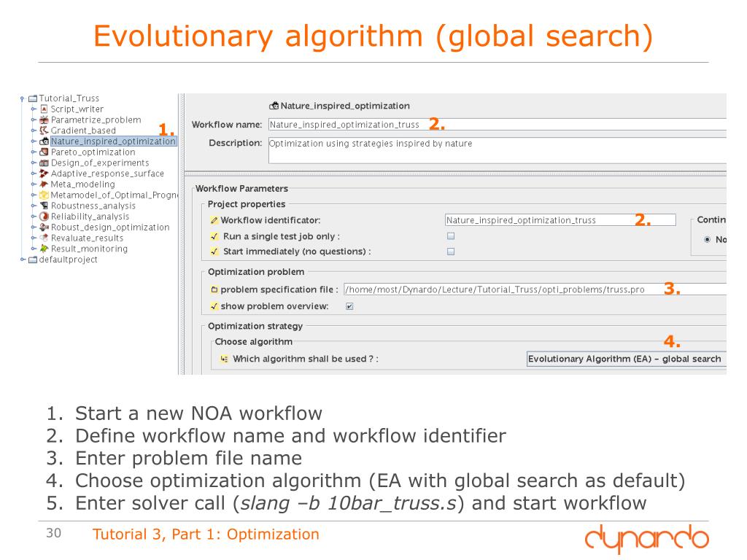Select Metamodel_of_Optimal_Progn workflow entry

click(115, 195)
